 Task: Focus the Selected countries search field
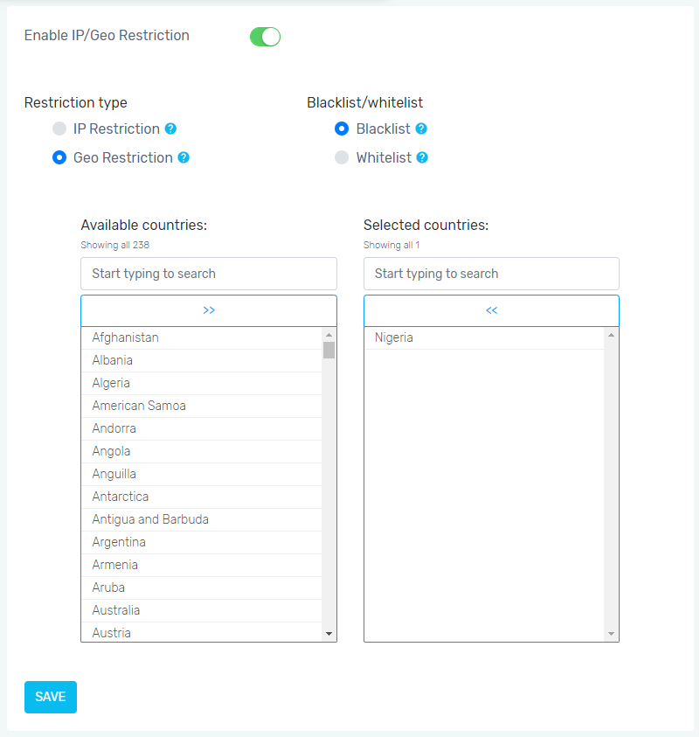(x=491, y=274)
